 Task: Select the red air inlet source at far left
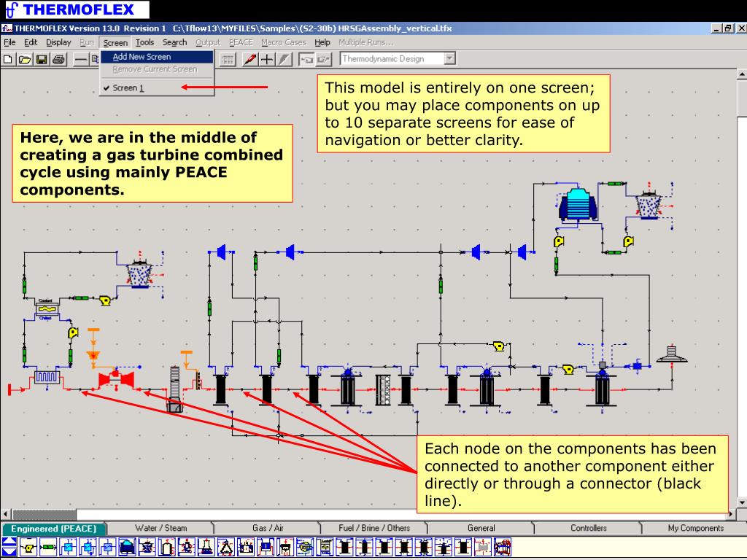click(x=9, y=389)
